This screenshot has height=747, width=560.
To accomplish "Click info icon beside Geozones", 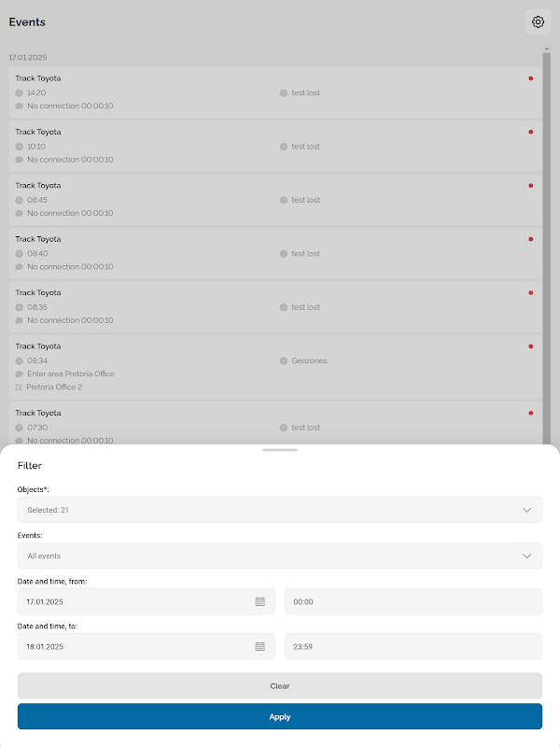I will [x=283, y=360].
